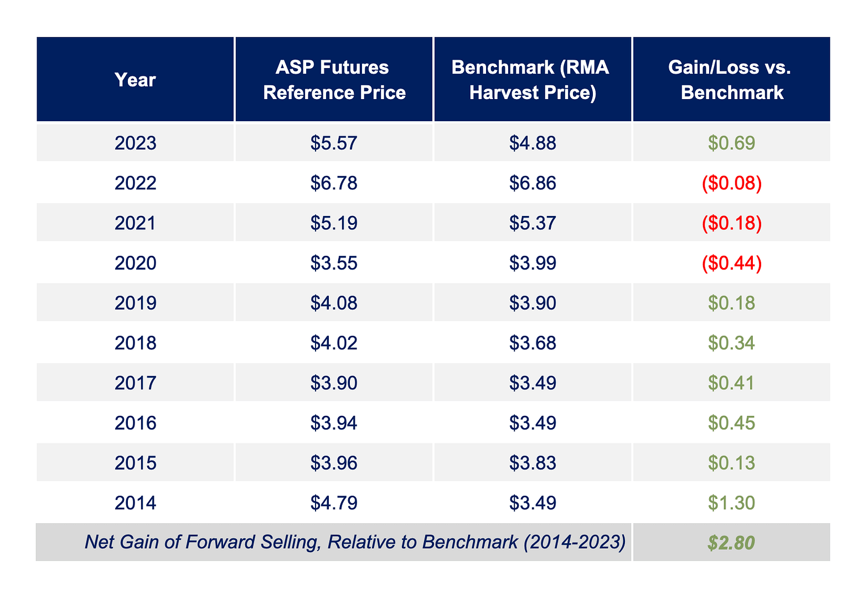Click the red ($0.08) loss value
The width and height of the screenshot is (868, 598).
point(731,183)
